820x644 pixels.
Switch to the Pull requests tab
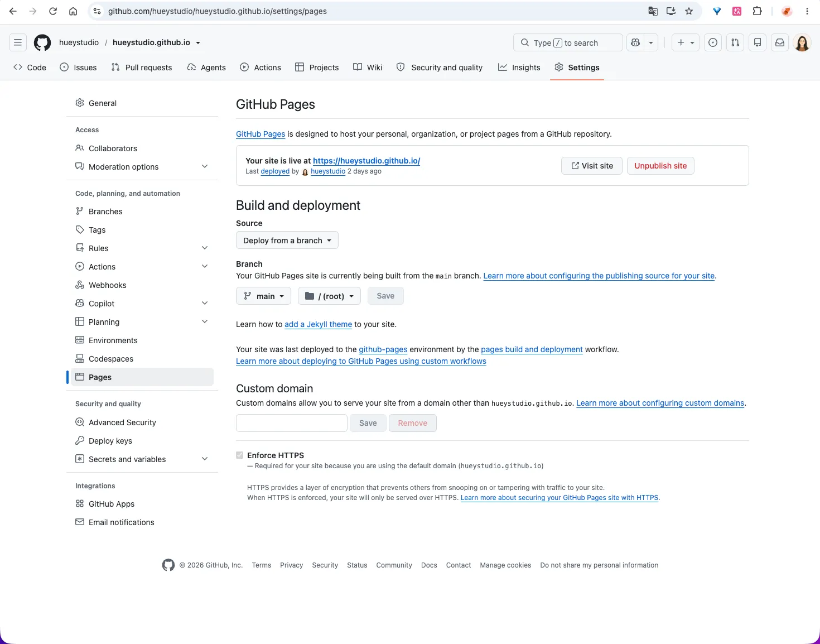(142, 68)
